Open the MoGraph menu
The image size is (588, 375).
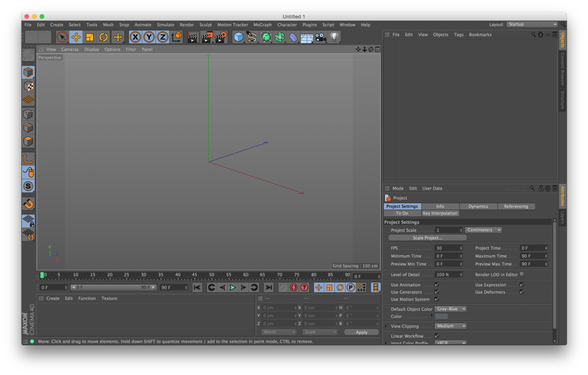coord(262,24)
